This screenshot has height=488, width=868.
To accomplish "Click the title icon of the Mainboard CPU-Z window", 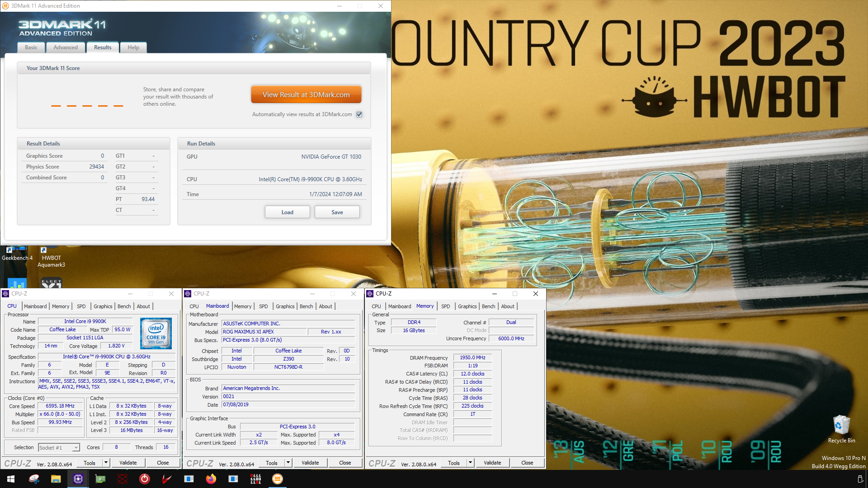I will pyautogui.click(x=188, y=294).
